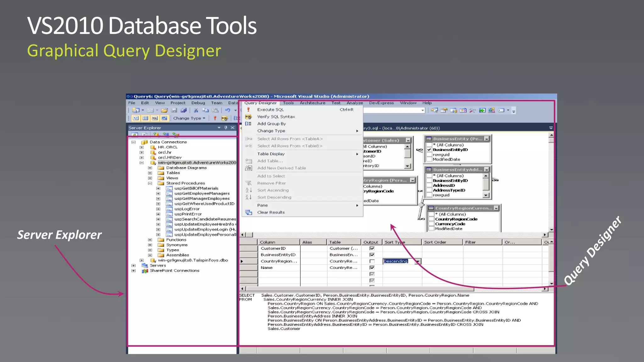Check ModifiedDate in BusinessEntity table
Viewport: 644px width, 362px height.
429,159
